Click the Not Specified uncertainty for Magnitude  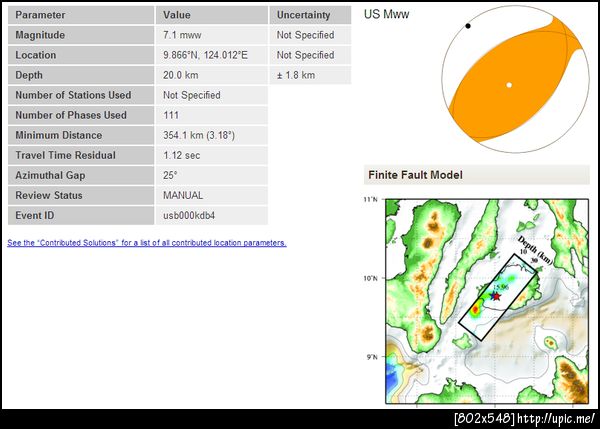[305, 35]
